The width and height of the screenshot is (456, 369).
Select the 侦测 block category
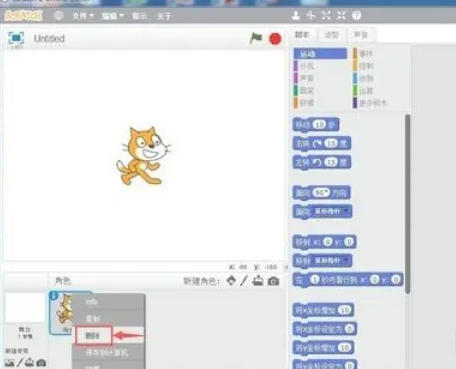click(x=378, y=78)
